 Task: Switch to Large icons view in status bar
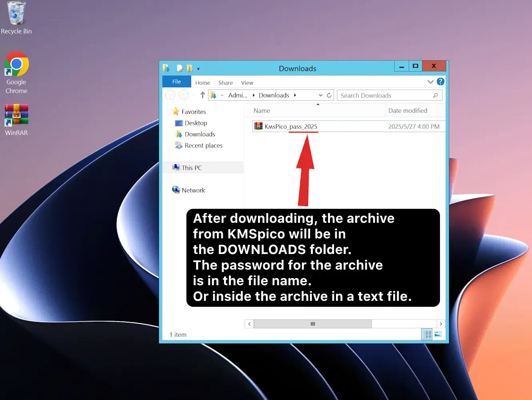438,334
